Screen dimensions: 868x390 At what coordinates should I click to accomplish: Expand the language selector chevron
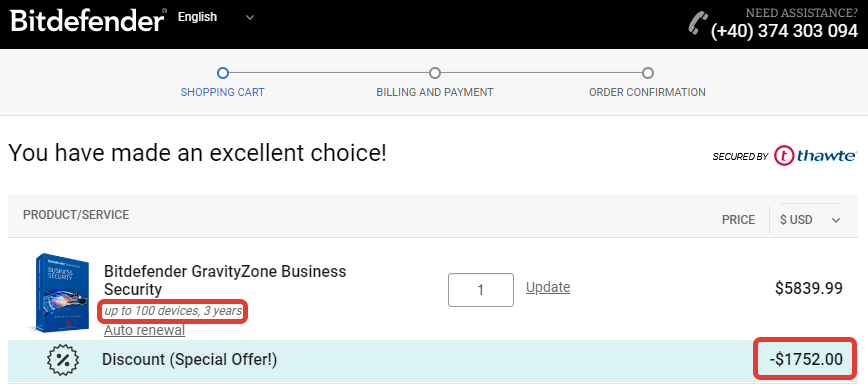pos(250,18)
